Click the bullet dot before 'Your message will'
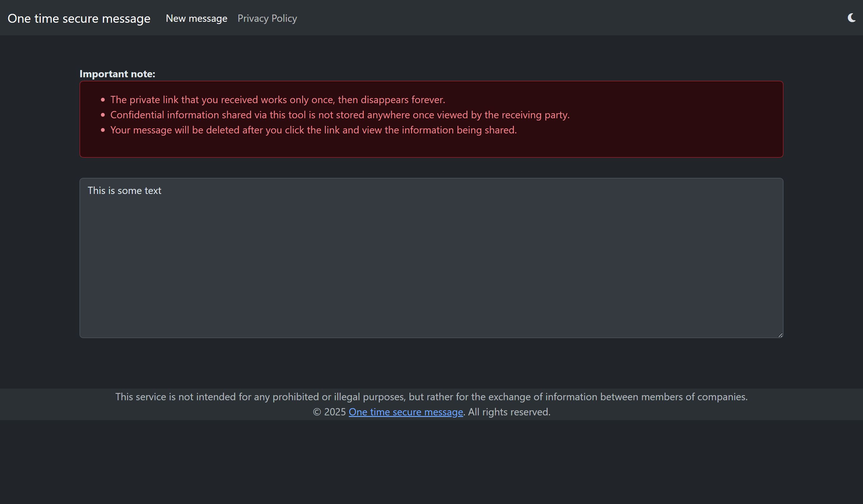 pos(103,130)
